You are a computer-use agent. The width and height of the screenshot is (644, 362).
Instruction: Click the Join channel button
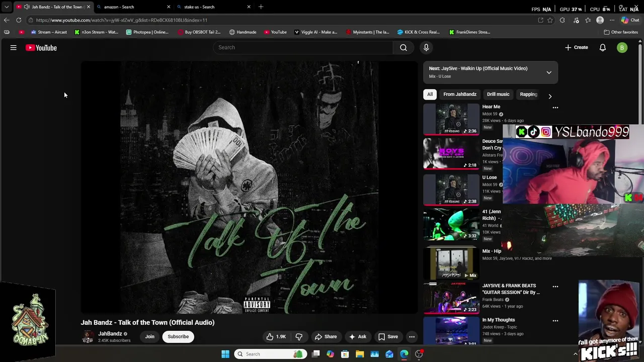pyautogui.click(x=150, y=337)
